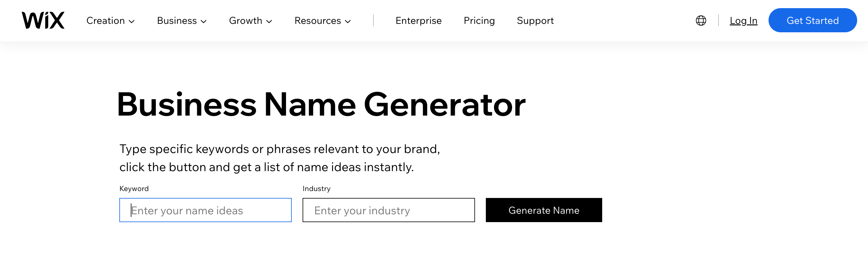
Task: Click the Business Name Generator heading
Action: [321, 104]
